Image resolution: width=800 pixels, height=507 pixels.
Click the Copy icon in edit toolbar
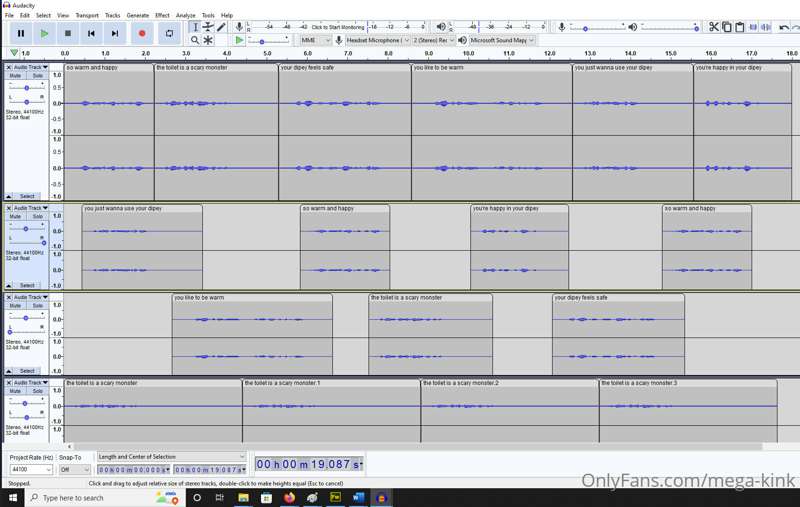tap(727, 27)
